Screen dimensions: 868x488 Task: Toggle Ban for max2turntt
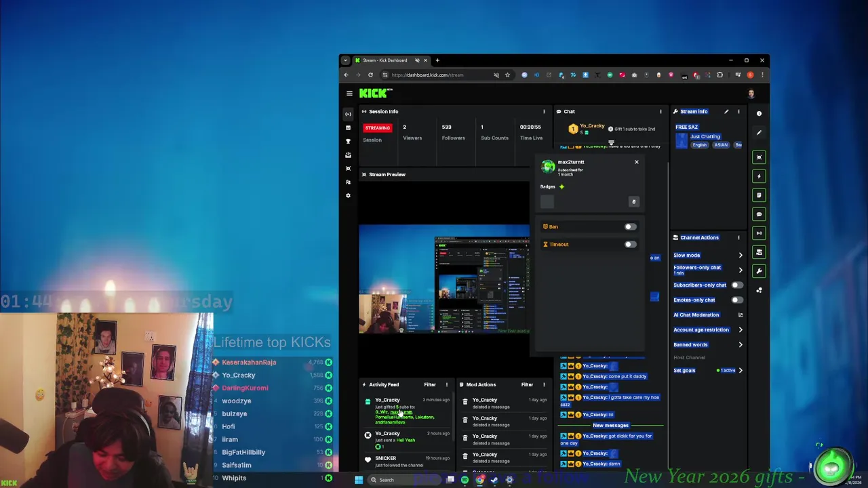point(630,226)
